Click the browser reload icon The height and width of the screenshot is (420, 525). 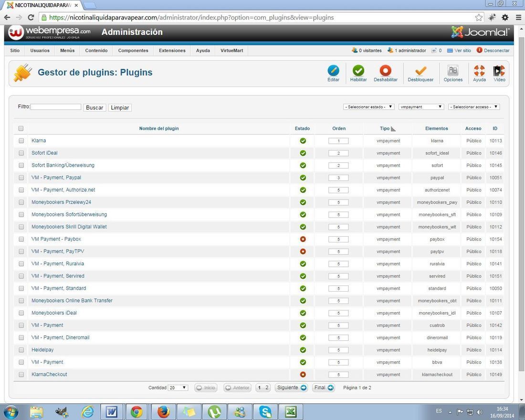(x=31, y=17)
